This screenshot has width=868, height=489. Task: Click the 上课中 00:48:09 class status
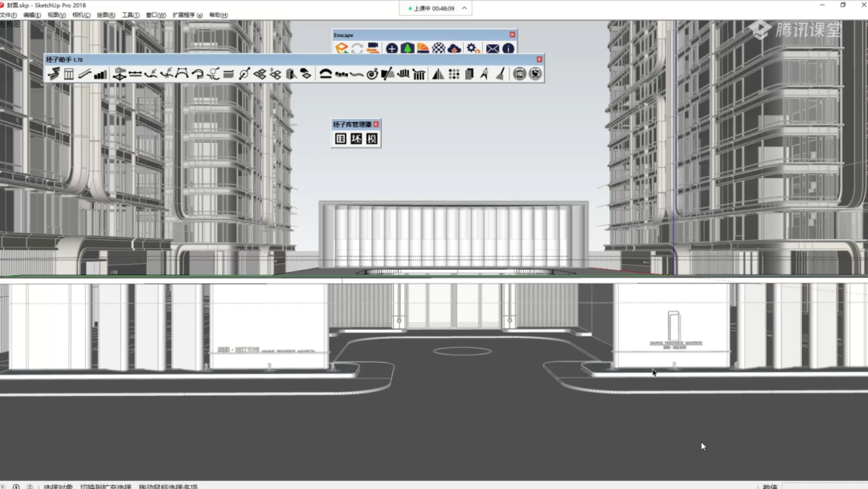432,8
